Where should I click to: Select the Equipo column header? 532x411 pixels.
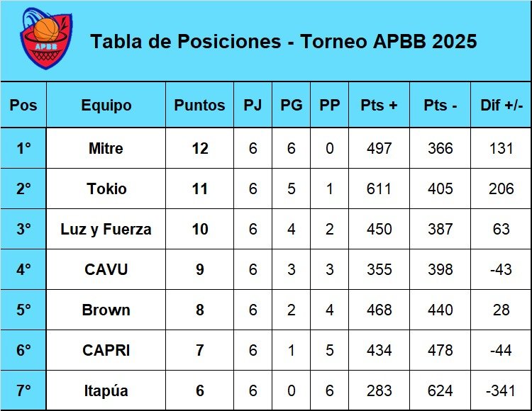106,105
